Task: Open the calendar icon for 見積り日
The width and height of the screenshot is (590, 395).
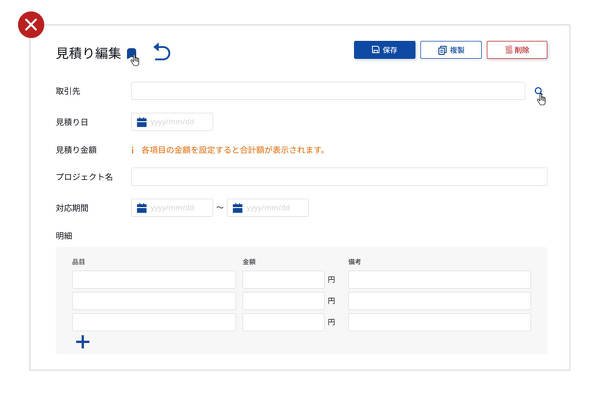Action: click(x=141, y=122)
